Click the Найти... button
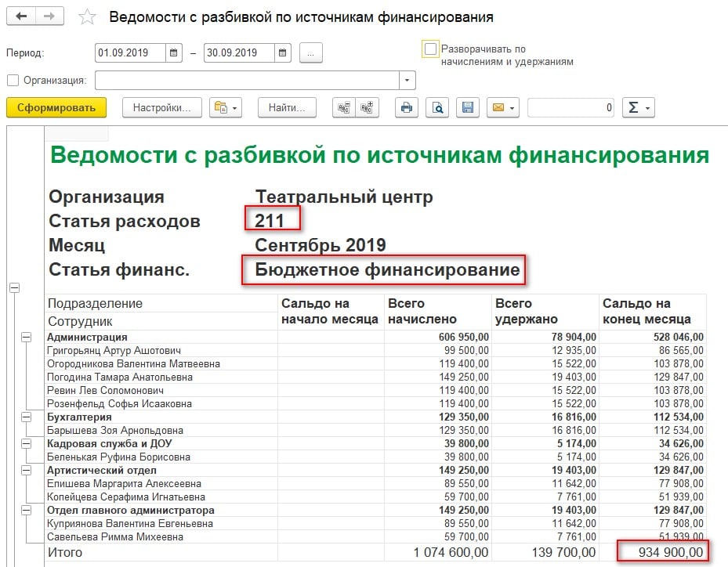Image resolution: width=728 pixels, height=567 pixels. [x=287, y=107]
